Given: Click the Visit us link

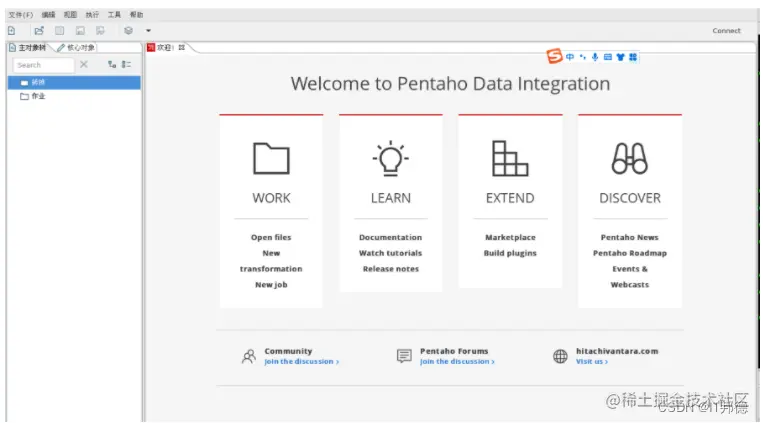Looking at the screenshot, I should click(x=592, y=362).
